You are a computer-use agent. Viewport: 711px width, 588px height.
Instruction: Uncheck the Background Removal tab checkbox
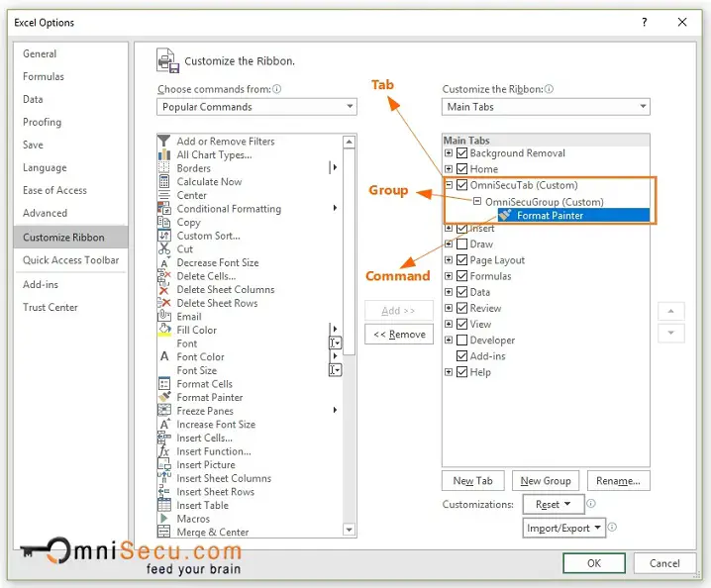coord(461,153)
